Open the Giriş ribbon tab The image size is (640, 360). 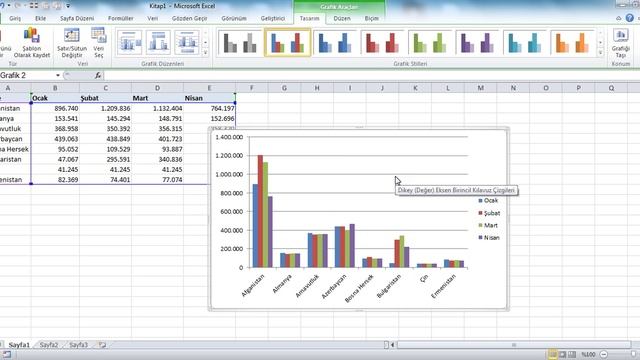click(x=15, y=18)
